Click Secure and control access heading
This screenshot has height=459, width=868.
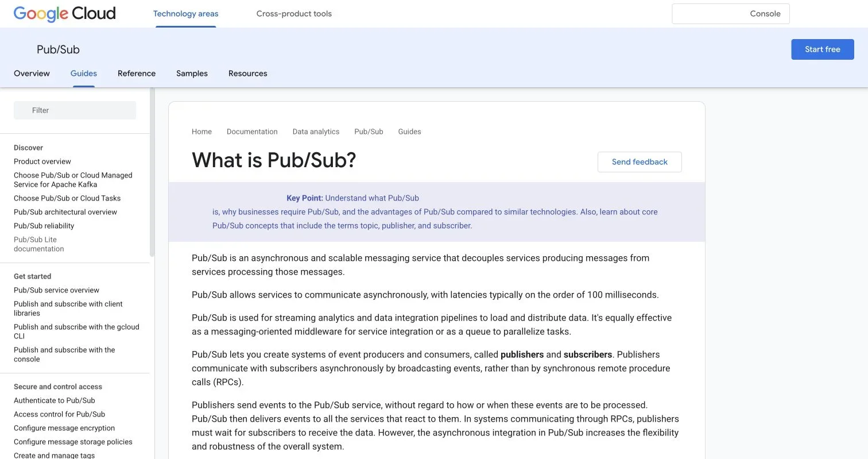(58, 387)
